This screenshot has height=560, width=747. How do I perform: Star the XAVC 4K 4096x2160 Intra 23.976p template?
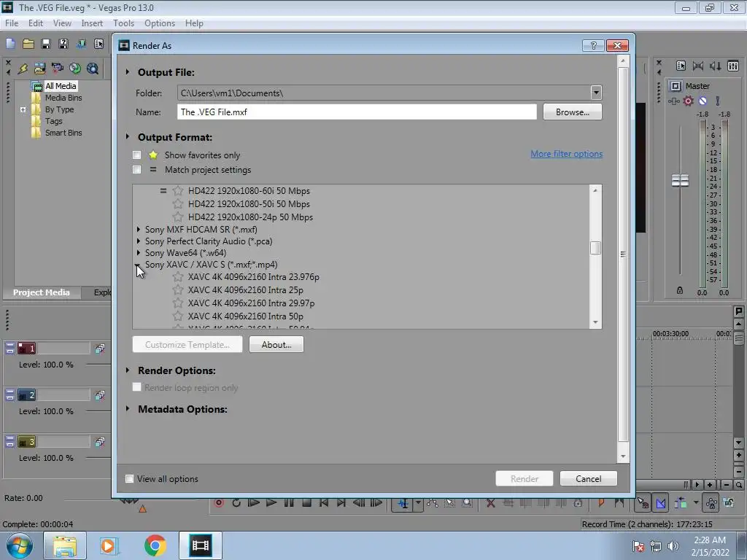178,276
